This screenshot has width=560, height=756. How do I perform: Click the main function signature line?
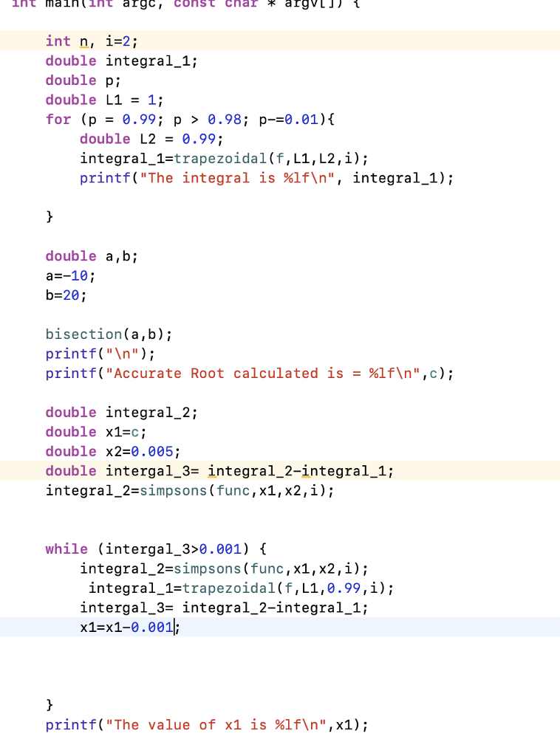(x=185, y=4)
